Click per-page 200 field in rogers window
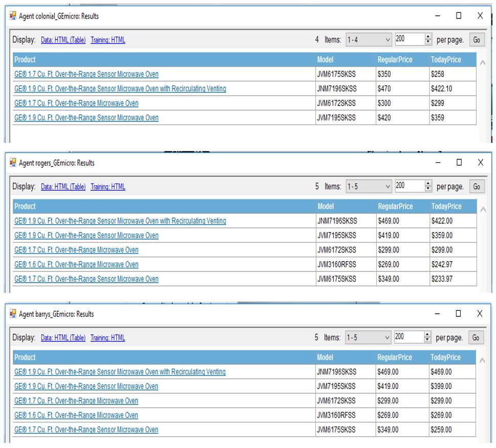 (409, 186)
